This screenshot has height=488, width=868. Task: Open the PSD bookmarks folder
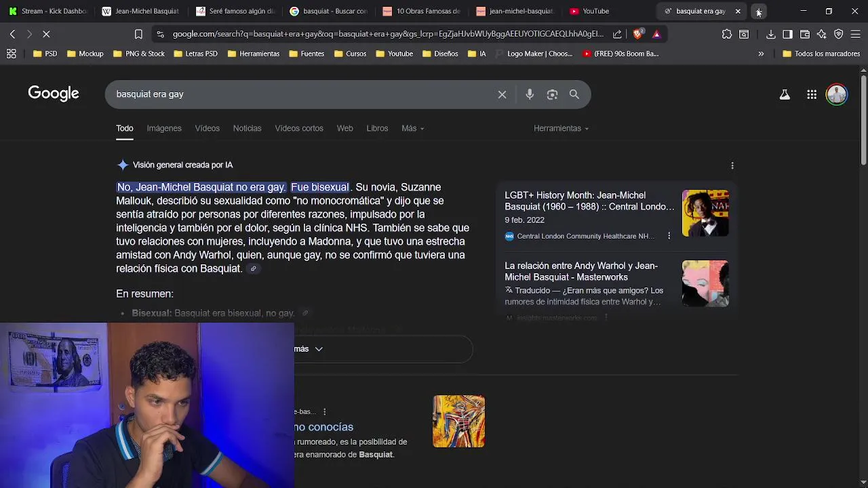[45, 54]
